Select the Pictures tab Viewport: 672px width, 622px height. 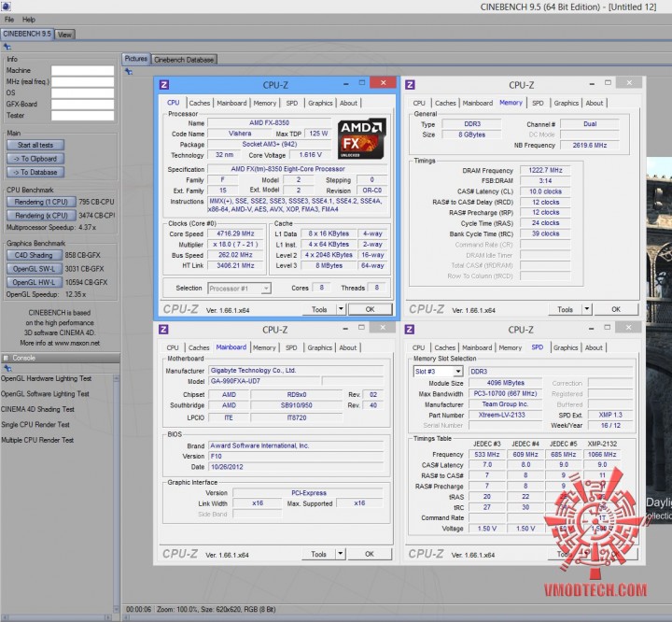(x=136, y=59)
